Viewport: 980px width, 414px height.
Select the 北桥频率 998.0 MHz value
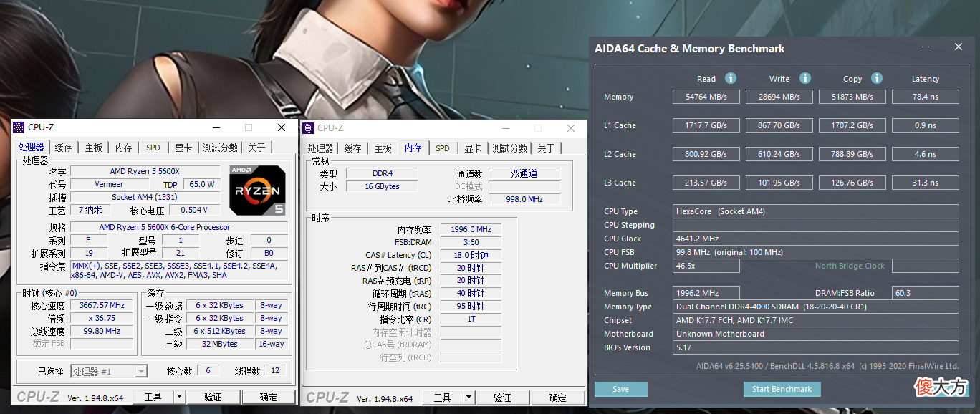[524, 199]
